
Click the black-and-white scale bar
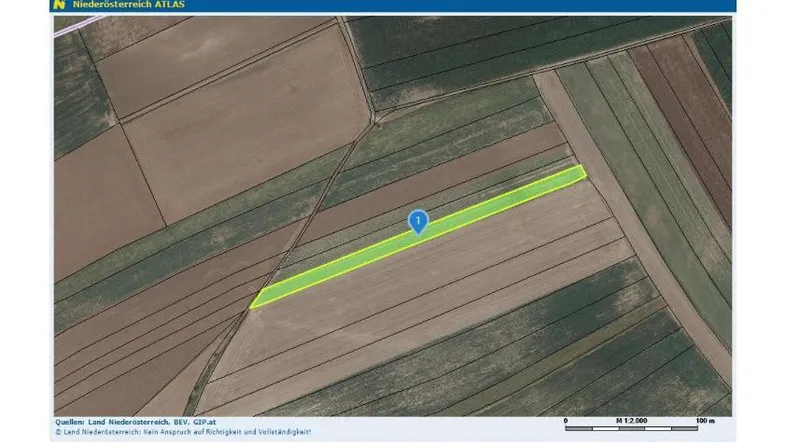coord(636,428)
